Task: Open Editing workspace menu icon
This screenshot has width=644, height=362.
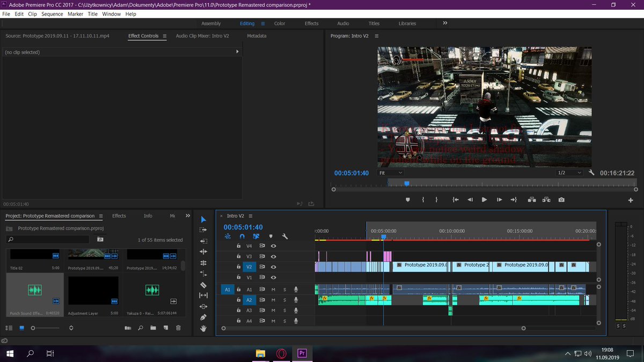Action: [262, 24]
